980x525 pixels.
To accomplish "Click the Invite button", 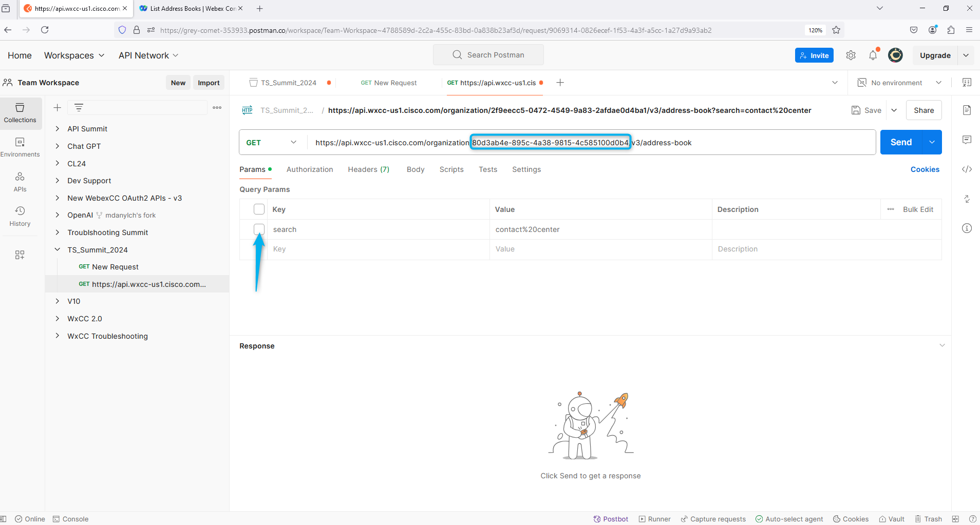I will tap(814, 55).
